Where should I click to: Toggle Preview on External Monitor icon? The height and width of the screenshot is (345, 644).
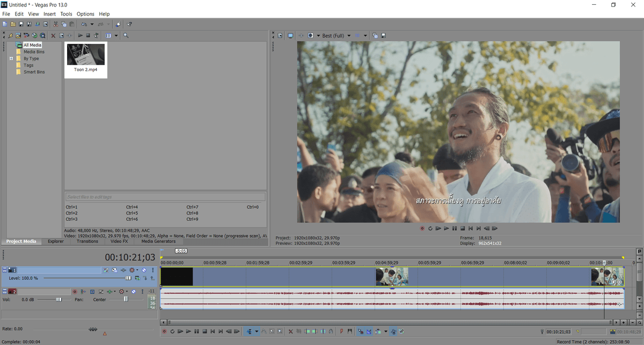pos(290,35)
